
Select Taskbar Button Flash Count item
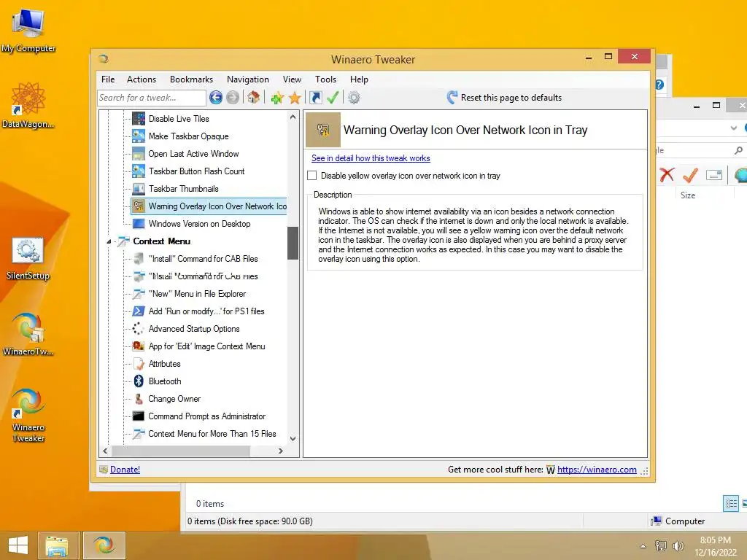(x=196, y=171)
